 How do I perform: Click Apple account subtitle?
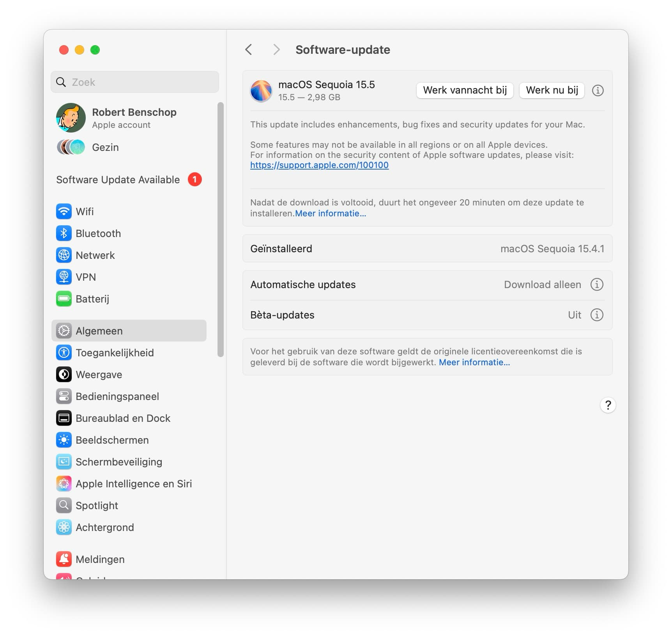(x=121, y=125)
